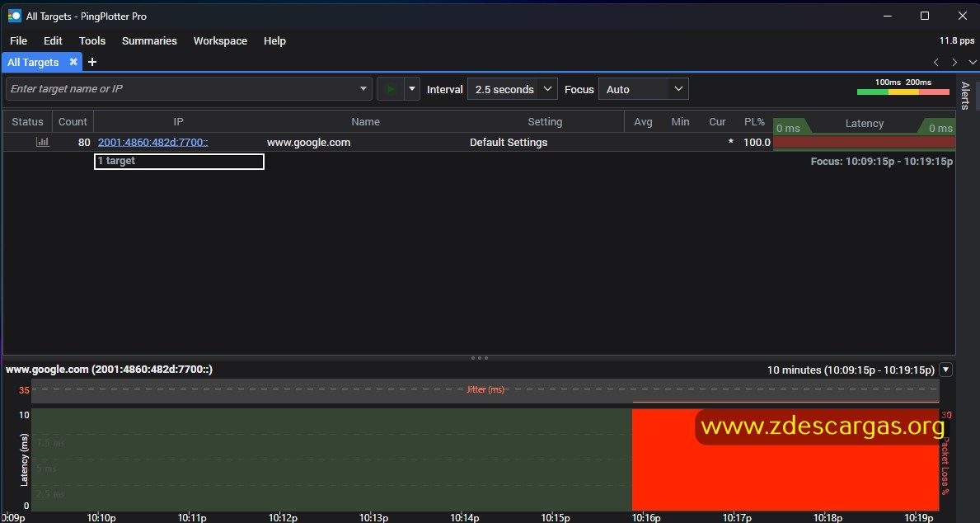Expand the target name history dropdown

coord(363,89)
